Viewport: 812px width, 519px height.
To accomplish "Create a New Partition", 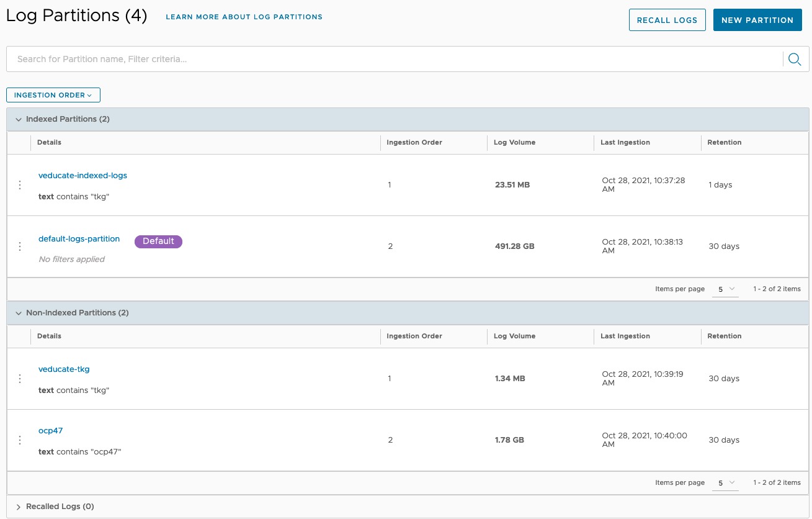I will [757, 20].
